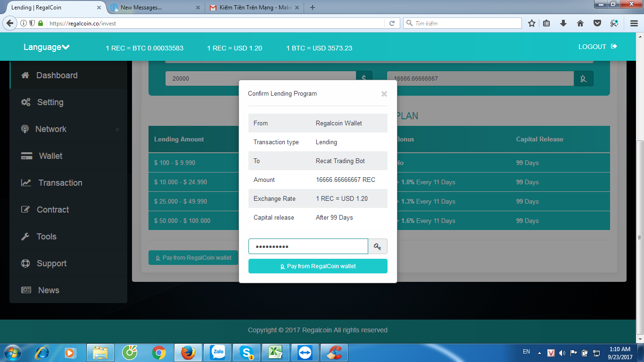This screenshot has height=362, width=644.
Task: Open a new browser tab
Action: [312, 8]
